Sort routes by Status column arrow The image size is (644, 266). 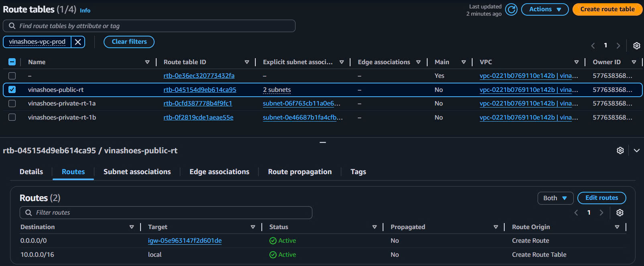click(x=374, y=227)
